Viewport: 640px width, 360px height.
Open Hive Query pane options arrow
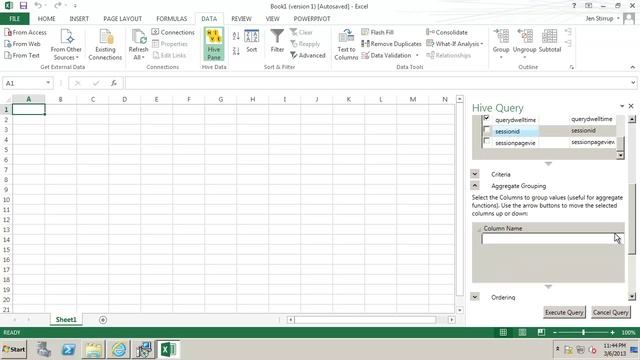pos(622,106)
